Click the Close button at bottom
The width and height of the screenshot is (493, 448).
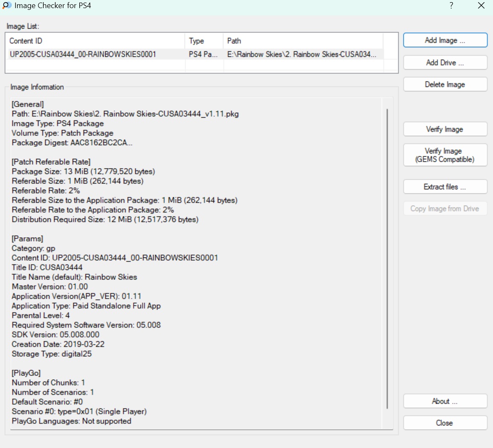tap(445, 423)
